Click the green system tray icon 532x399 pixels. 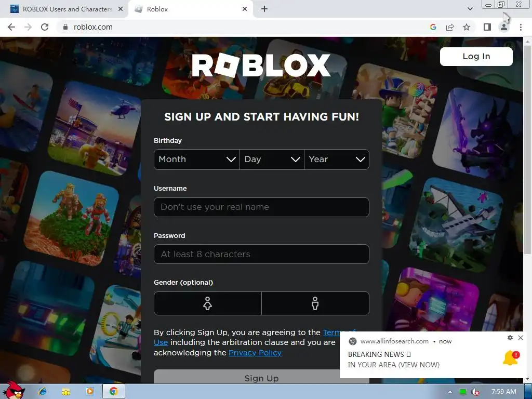click(463, 392)
